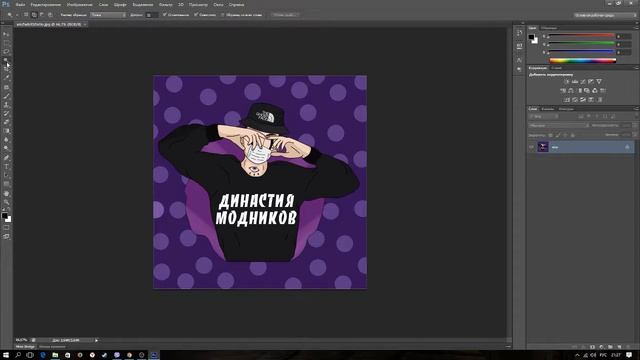Image resolution: width=640 pixels, height=360 pixels.
Task: Switch to the Swatches tab beside Color
Action: click(x=548, y=28)
